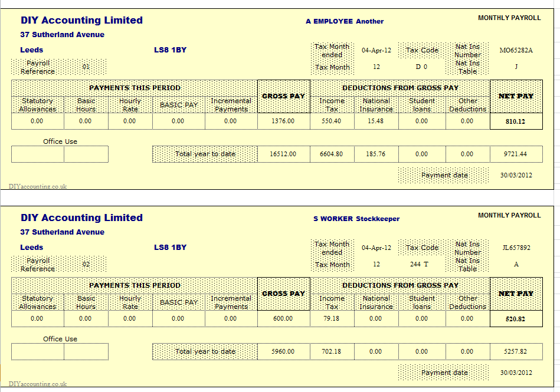
Task: Click the DIY Accounting Limited company name
Action: click(x=81, y=20)
